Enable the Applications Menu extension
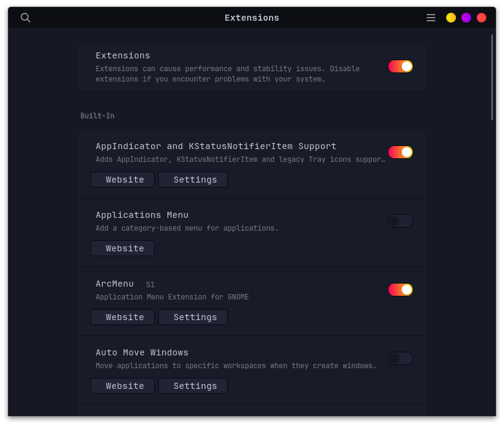504x426 pixels. (x=400, y=221)
